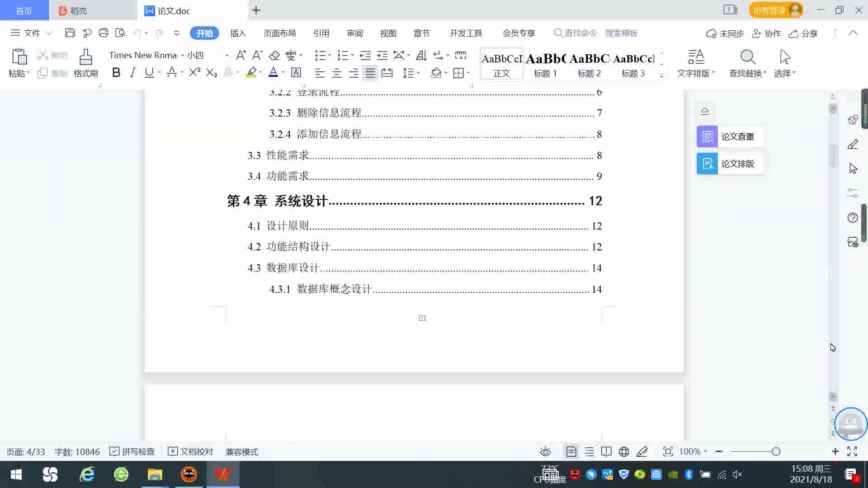Switch to the 页面布局 ribbon tab
Viewport: 868px width, 488px height.
[x=279, y=33]
